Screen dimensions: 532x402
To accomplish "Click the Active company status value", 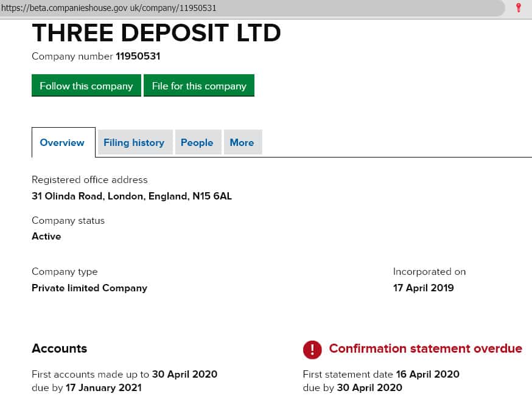I will pyautogui.click(x=46, y=237).
